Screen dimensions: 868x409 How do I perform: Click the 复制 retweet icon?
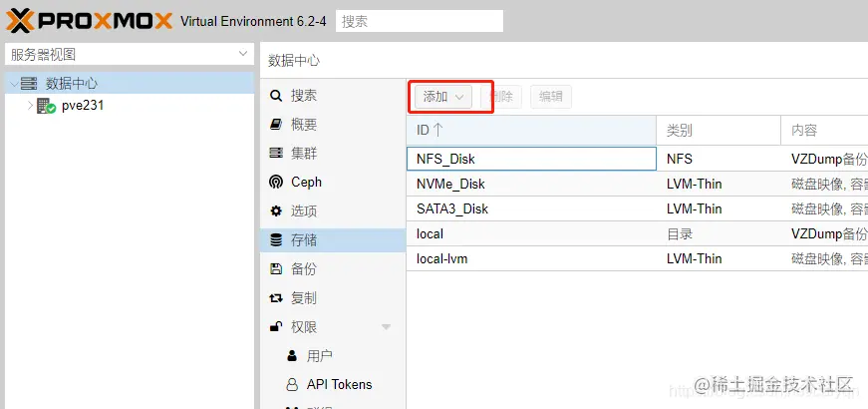[276, 298]
